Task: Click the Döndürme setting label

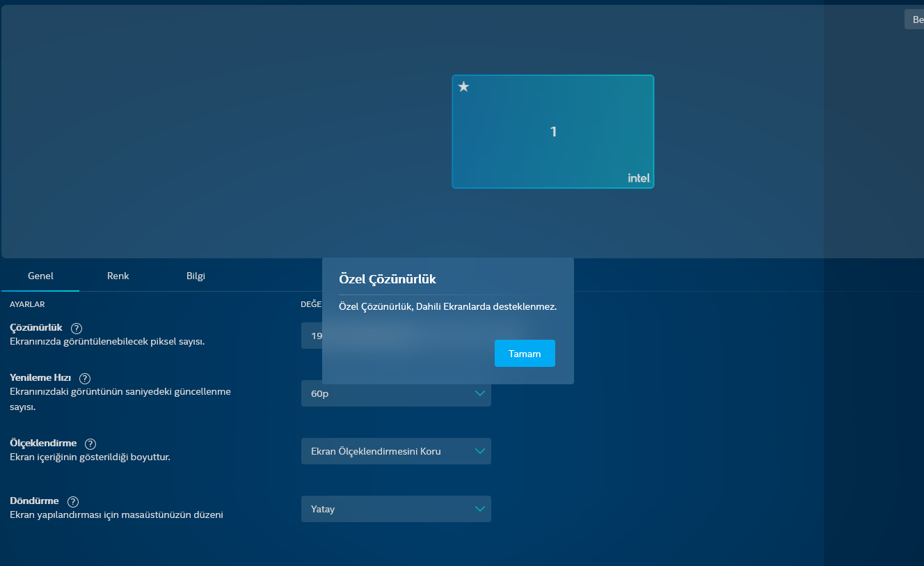Action: tap(34, 501)
